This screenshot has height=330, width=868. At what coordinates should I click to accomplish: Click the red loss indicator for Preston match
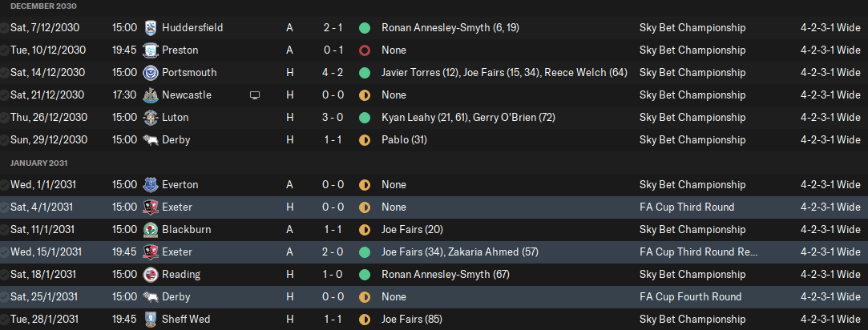[x=364, y=50]
